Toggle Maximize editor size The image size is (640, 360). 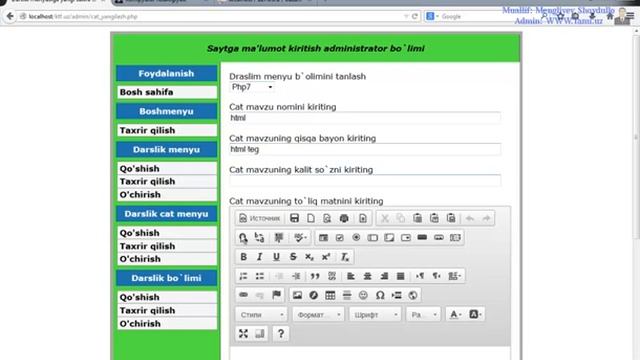[243, 334]
